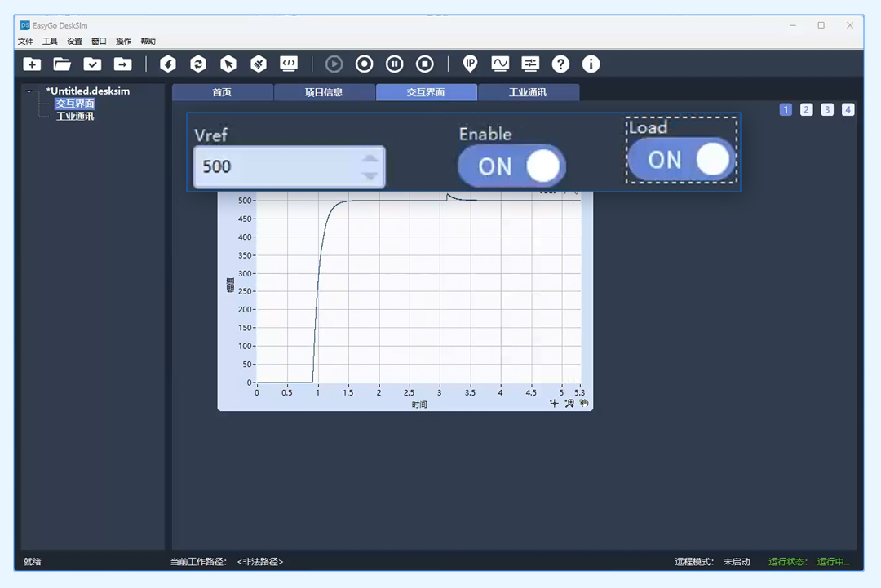Click the info icon in toolbar
Viewport: 881px width, 588px height.
591,64
